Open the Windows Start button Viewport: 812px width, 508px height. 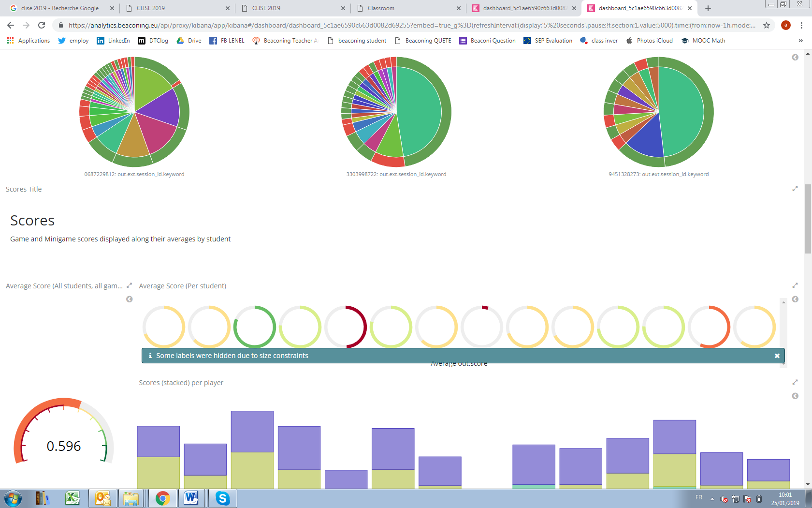pyautogui.click(x=13, y=498)
